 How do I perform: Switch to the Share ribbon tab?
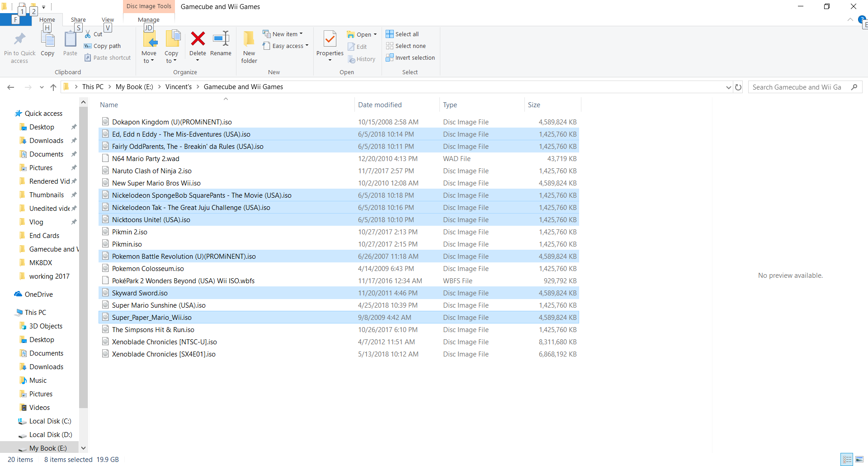tap(78, 19)
